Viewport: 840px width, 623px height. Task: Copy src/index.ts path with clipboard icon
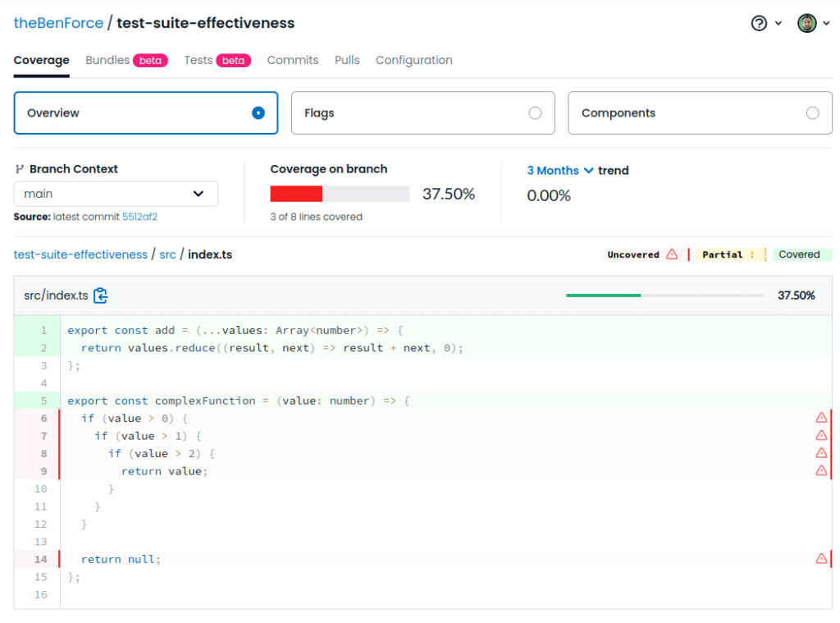[x=100, y=295]
